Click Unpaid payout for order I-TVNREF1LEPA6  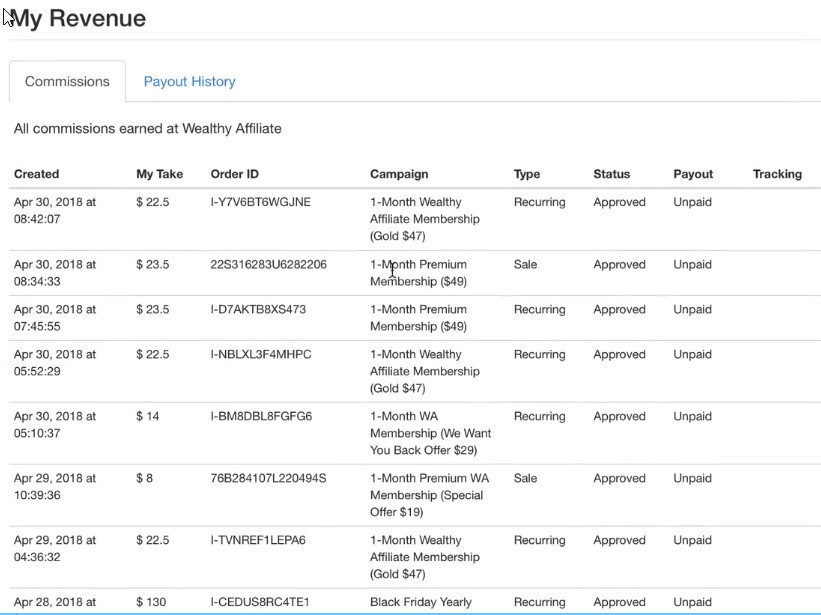693,540
